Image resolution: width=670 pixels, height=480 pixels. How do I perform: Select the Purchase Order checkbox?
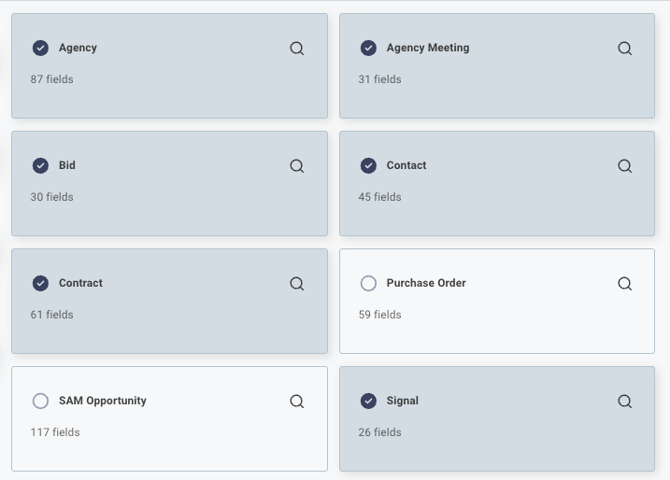coord(369,284)
